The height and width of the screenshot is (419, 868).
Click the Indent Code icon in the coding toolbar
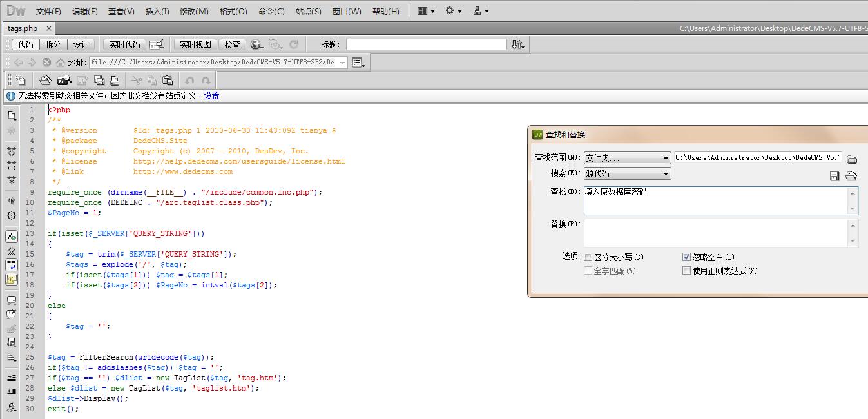pos(12,378)
